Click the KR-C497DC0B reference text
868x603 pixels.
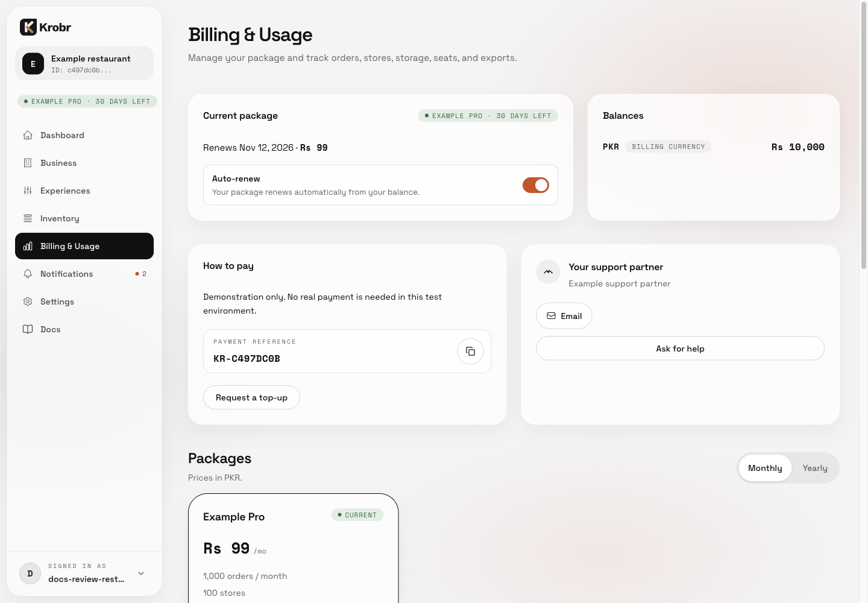247,359
